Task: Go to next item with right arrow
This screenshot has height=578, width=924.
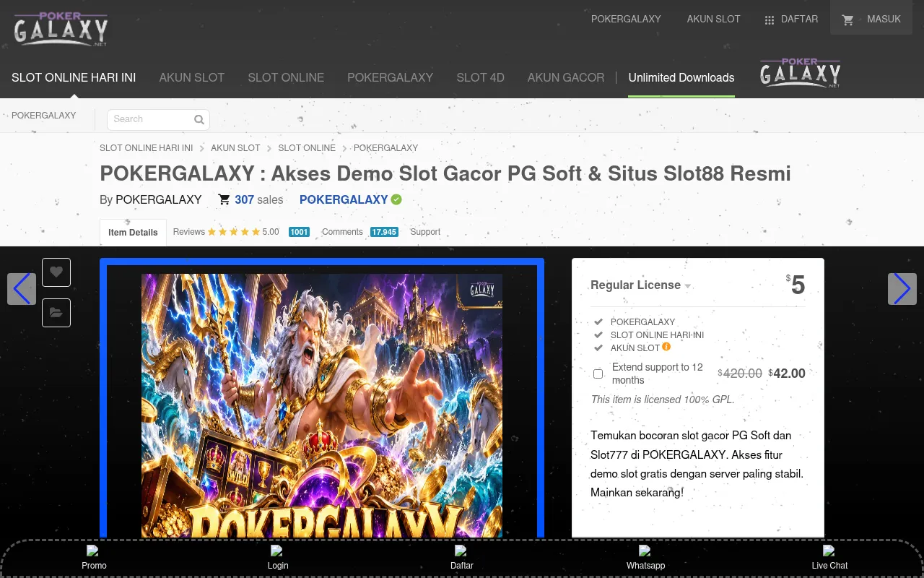Action: pos(902,289)
